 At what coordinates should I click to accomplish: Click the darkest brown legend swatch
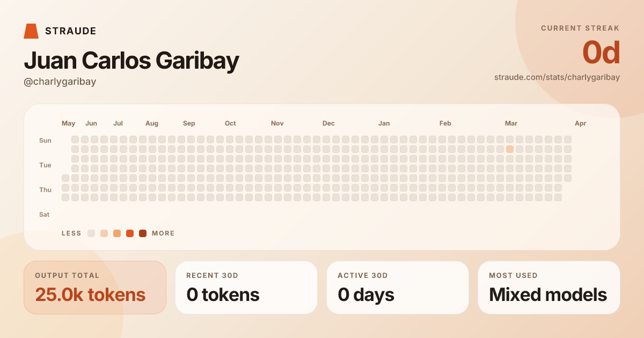click(x=143, y=233)
